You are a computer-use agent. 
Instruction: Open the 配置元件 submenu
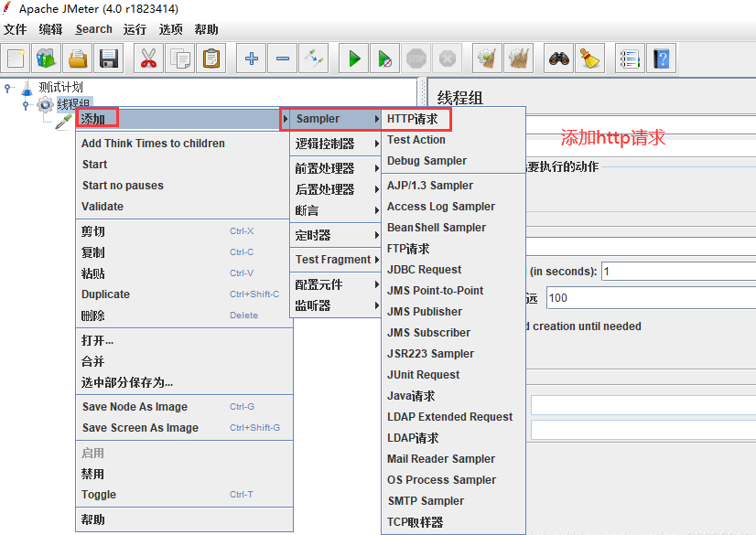click(335, 284)
